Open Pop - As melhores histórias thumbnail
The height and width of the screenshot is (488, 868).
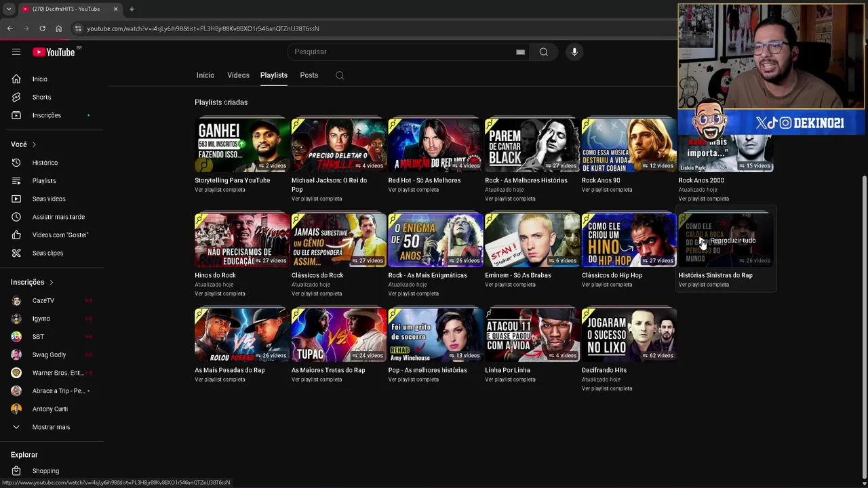(435, 335)
